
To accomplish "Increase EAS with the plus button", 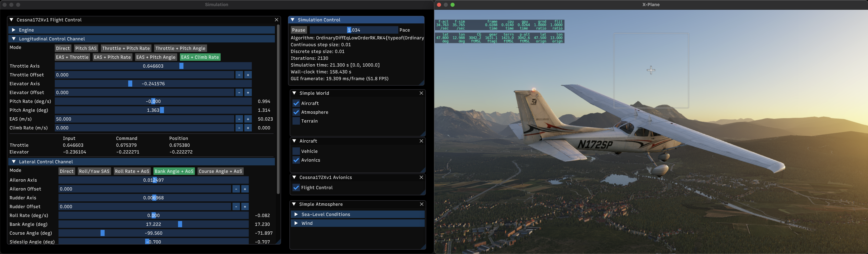I will point(248,119).
